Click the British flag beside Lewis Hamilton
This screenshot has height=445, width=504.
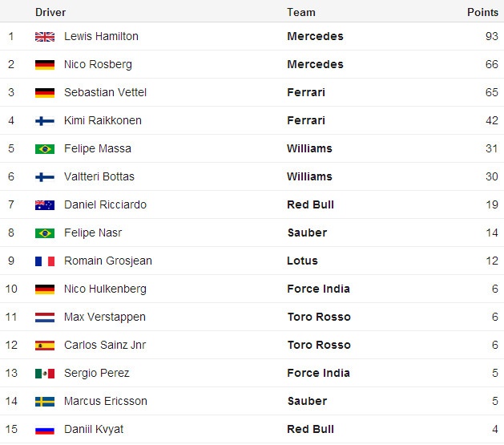(x=45, y=36)
